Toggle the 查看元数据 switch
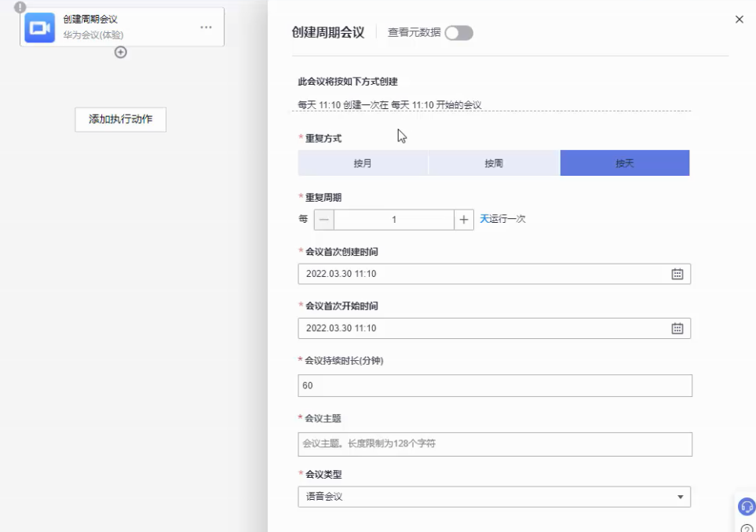Screen dimensions: 756x532 (458, 33)
